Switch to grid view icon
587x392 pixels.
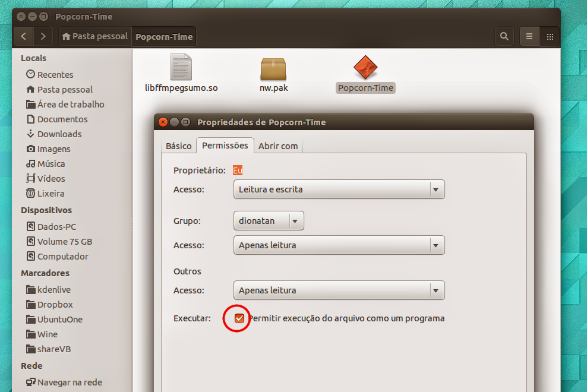[x=550, y=36]
